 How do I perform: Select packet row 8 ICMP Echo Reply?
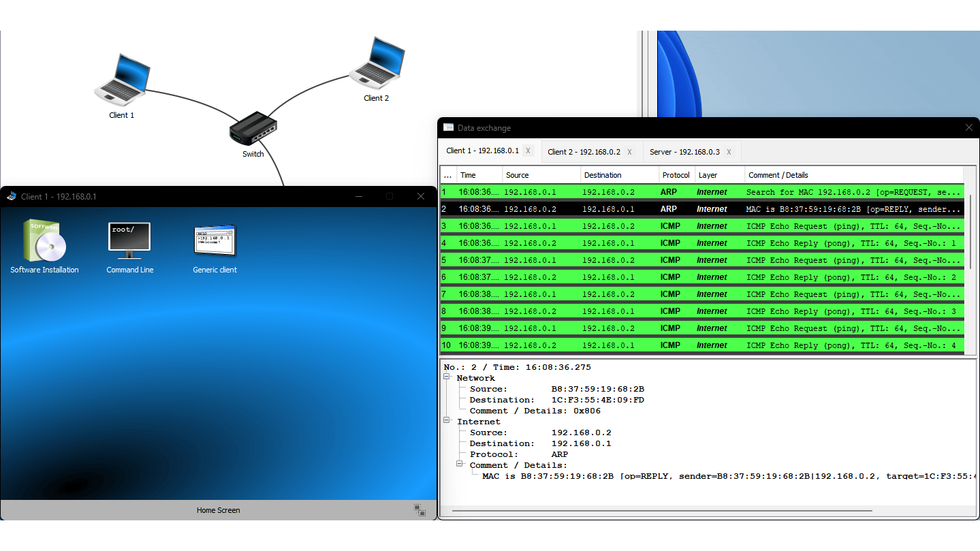tap(702, 311)
